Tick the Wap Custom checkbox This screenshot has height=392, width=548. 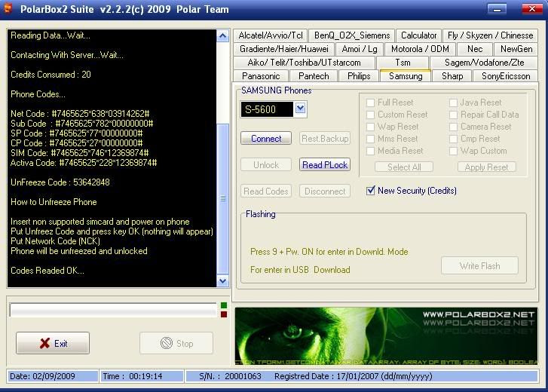453,151
